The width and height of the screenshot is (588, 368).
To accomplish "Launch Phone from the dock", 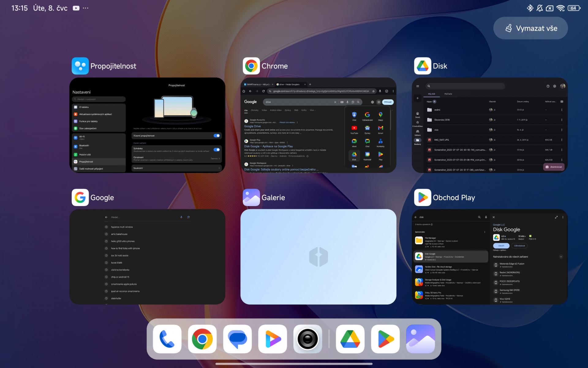I will coord(167,339).
